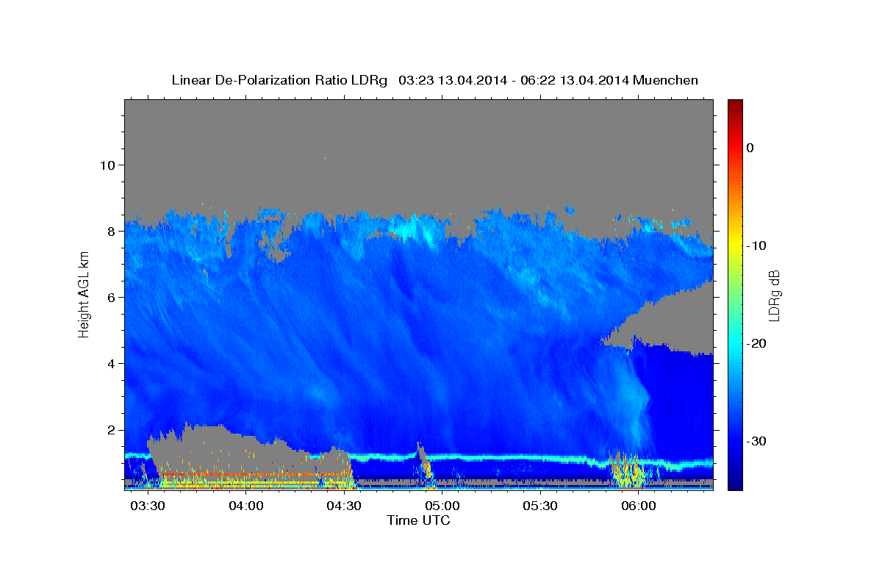
Task: Click the 'LDRg dB' colorbar label
Action: [773, 295]
